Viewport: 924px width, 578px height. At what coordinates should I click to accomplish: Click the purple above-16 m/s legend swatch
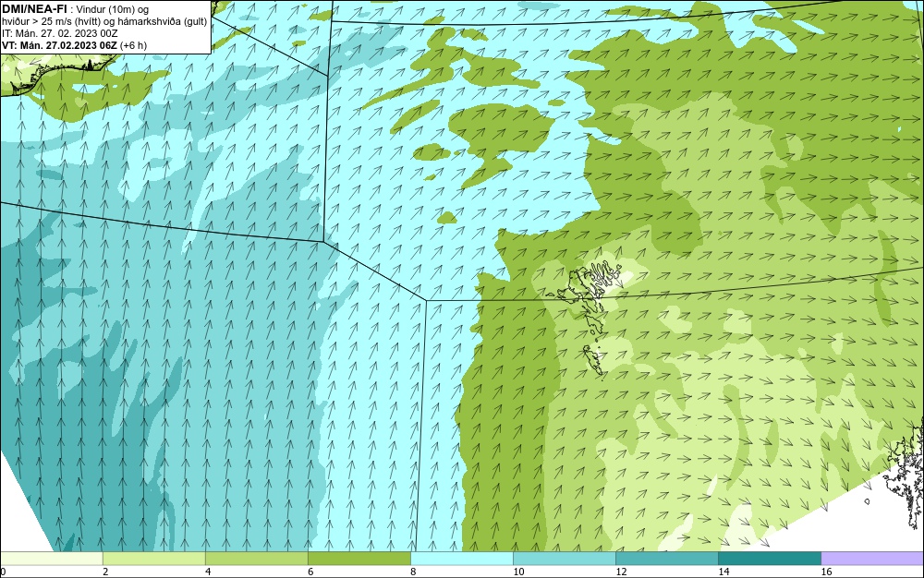(x=872, y=558)
